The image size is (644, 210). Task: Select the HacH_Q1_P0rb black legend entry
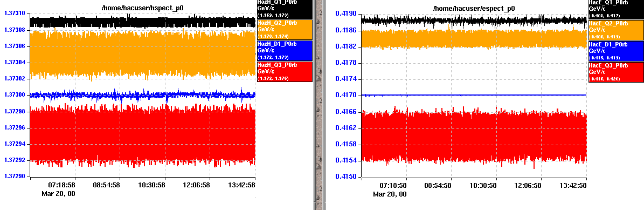(x=285, y=9)
